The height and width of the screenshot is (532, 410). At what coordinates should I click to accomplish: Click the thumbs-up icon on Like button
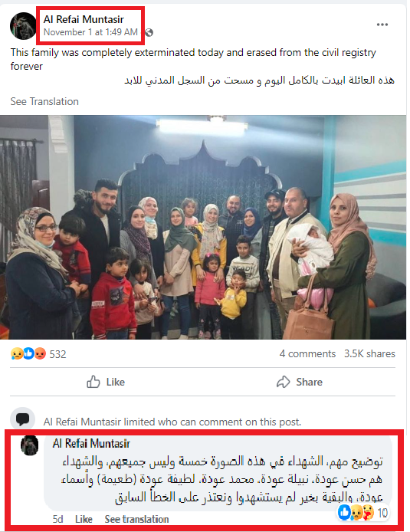93,382
